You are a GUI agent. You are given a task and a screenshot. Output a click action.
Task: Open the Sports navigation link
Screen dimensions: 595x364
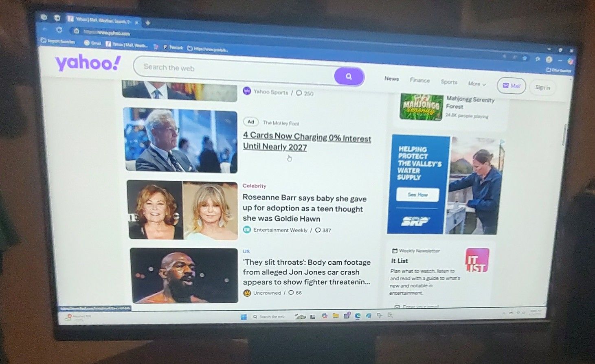coord(449,82)
